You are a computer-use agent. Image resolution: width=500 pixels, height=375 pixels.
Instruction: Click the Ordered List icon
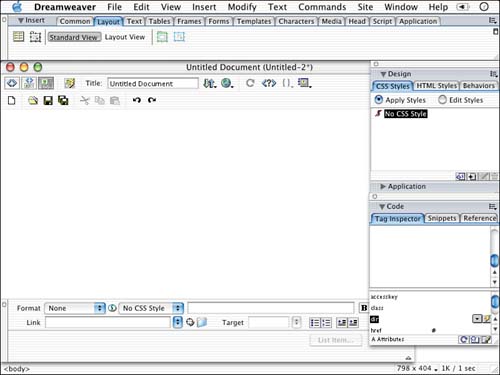326,323
